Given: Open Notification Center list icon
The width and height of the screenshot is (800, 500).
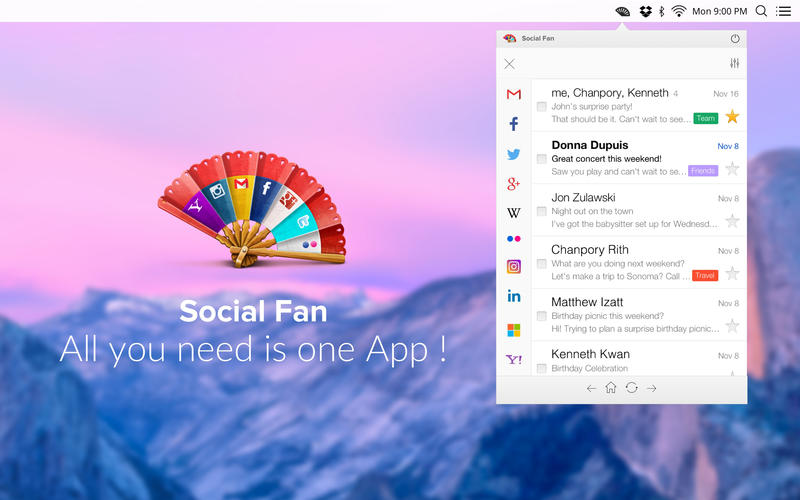Looking at the screenshot, I should pyautogui.click(x=784, y=11).
